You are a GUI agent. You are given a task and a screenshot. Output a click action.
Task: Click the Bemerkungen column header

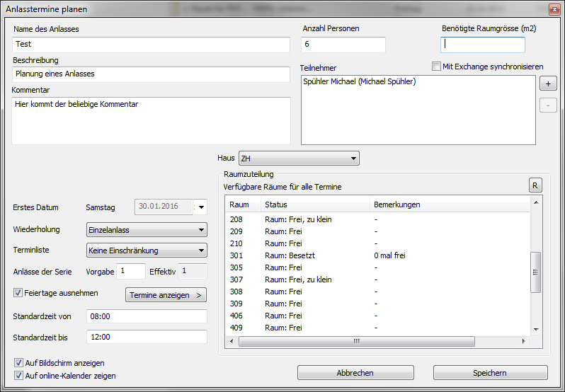coord(396,204)
